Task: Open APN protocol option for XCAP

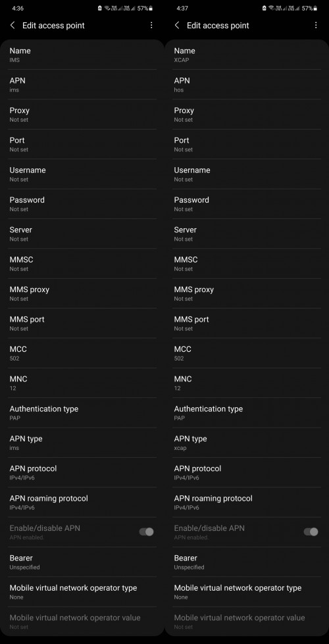Action: tap(247, 472)
